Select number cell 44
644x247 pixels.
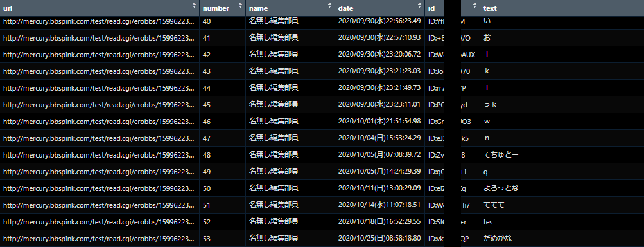pyautogui.click(x=223, y=88)
